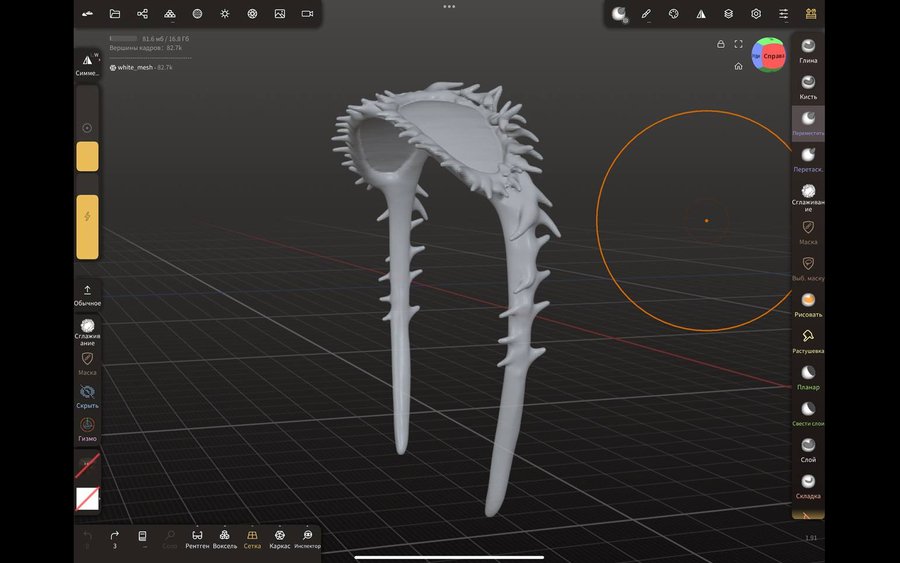
Task: Open the settings gear menu
Action: (756, 14)
